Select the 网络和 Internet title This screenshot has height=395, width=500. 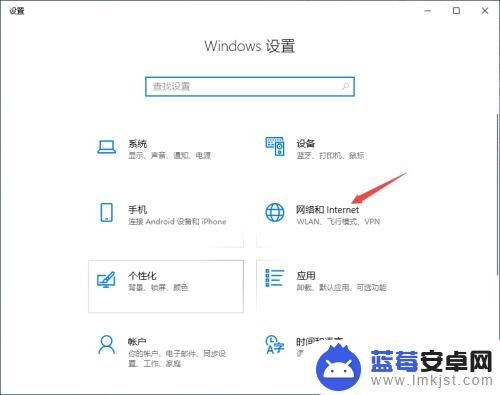click(x=327, y=210)
